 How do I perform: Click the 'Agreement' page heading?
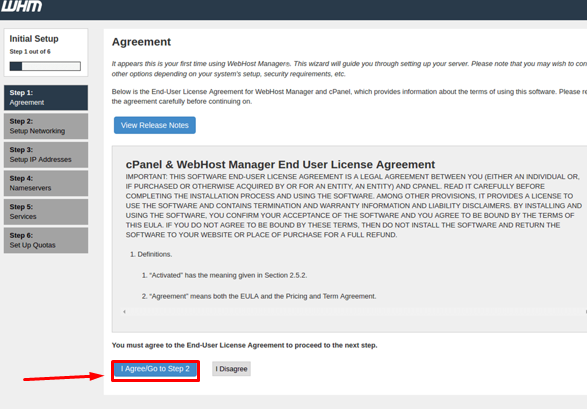pyautogui.click(x=142, y=42)
